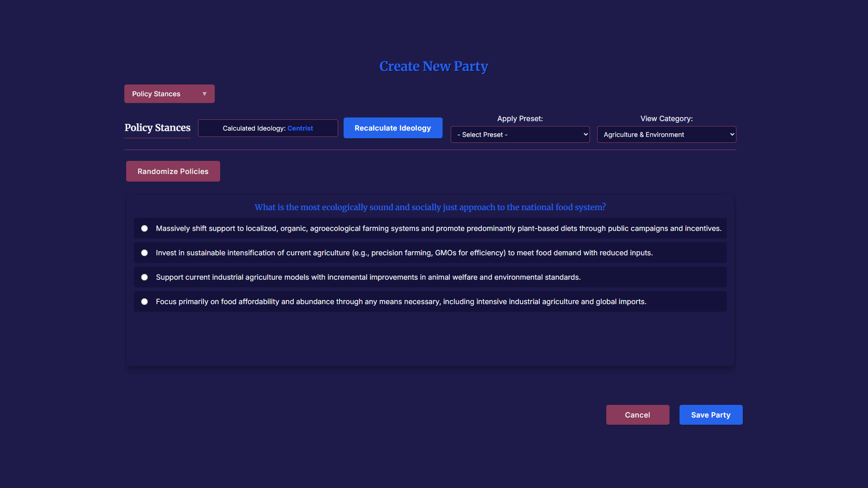Click the Create New Party title
The height and width of the screenshot is (488, 868).
[434, 66]
